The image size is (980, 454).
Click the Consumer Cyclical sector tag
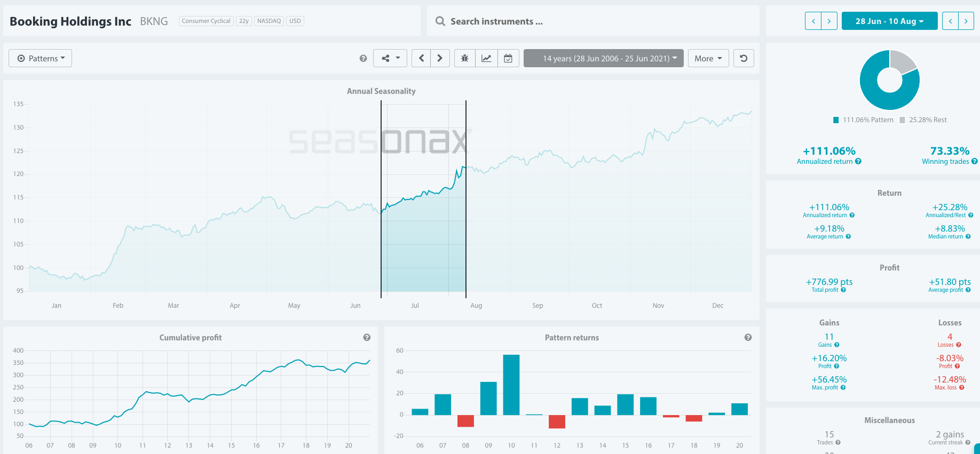tap(206, 21)
